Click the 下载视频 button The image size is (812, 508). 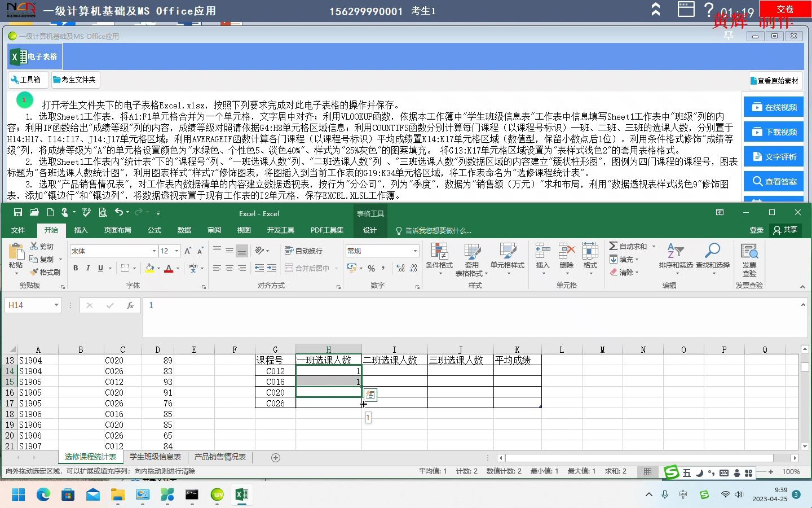point(773,132)
